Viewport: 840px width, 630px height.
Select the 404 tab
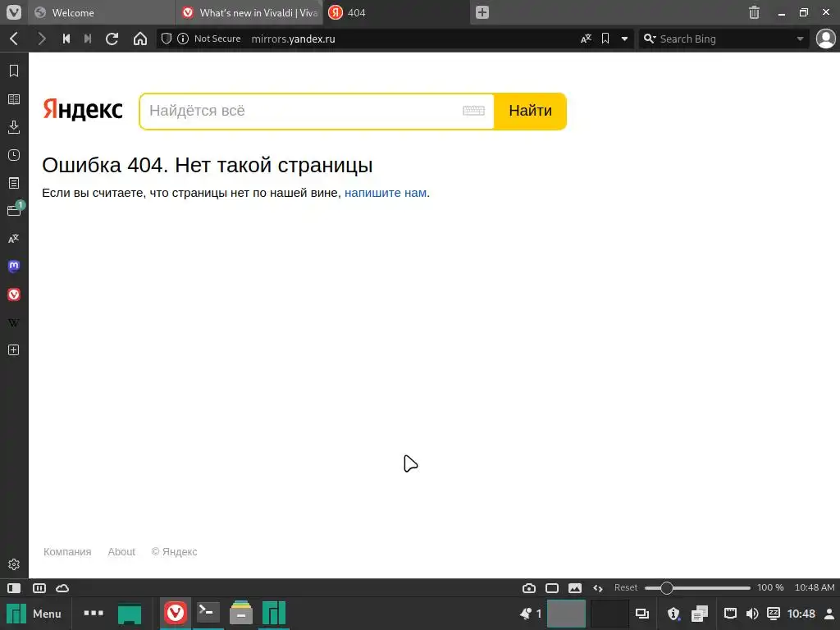396,13
